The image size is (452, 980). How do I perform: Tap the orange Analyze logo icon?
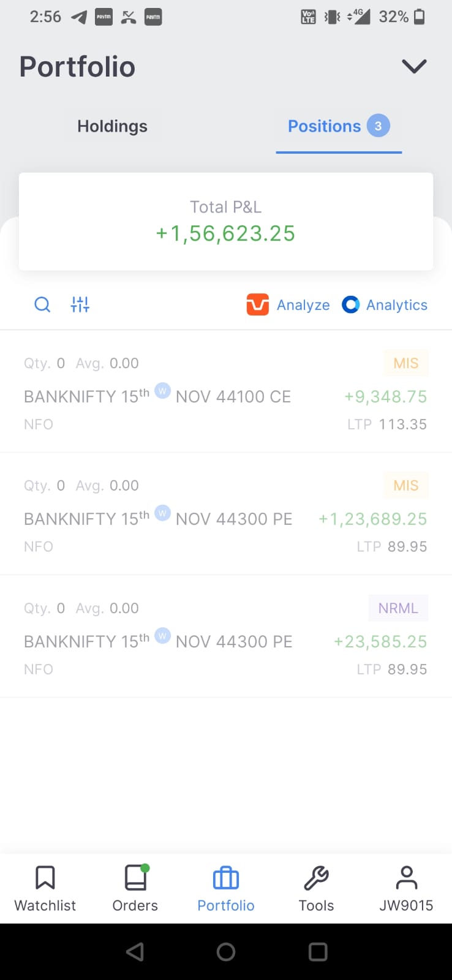(x=258, y=304)
